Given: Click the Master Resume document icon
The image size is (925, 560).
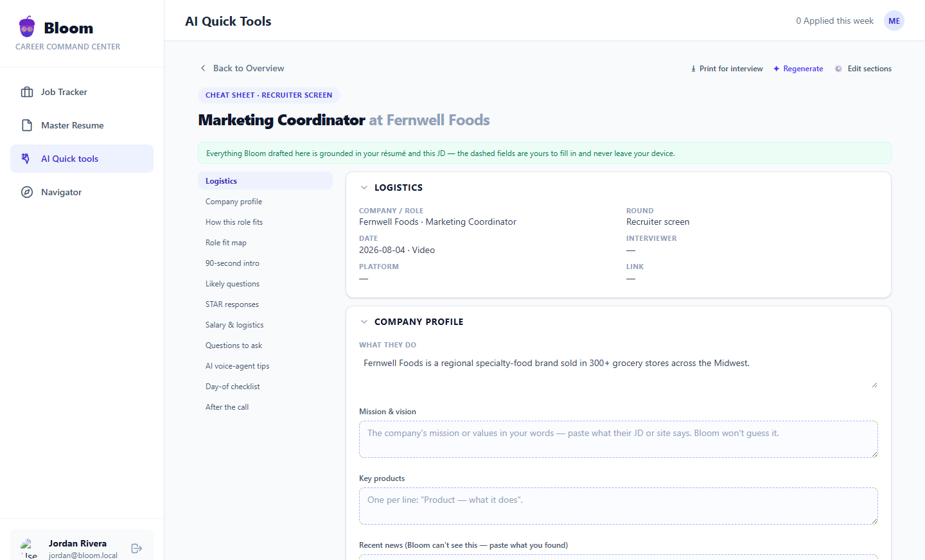Looking at the screenshot, I should [27, 125].
